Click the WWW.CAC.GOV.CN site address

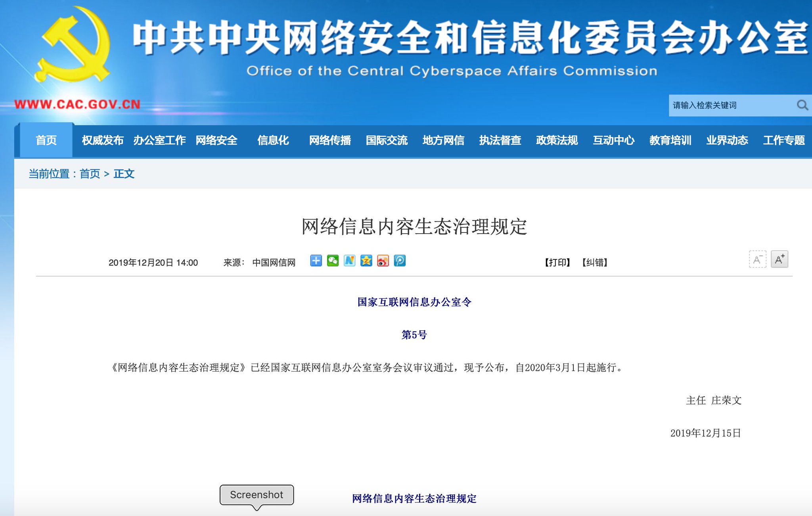[77, 104]
